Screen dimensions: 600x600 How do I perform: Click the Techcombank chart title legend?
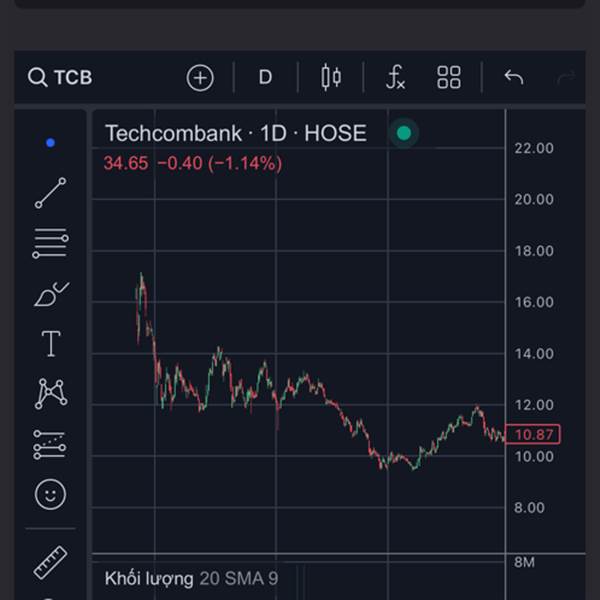pos(235,133)
